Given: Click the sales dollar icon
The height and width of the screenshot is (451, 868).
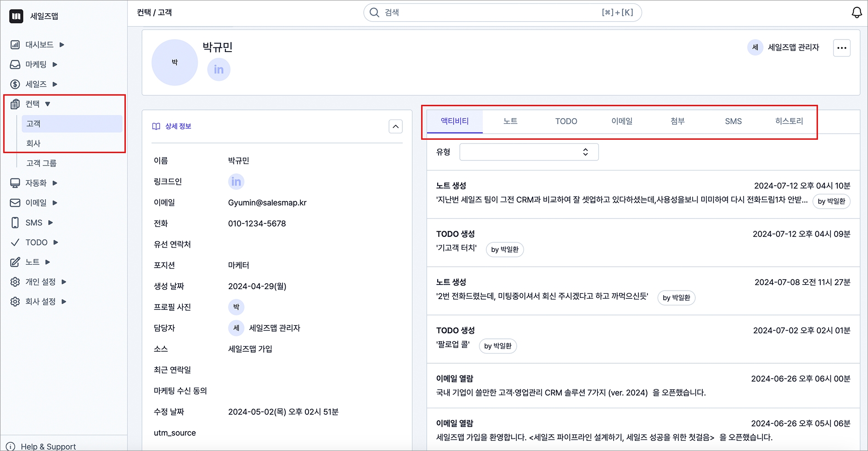Looking at the screenshot, I should 15,84.
